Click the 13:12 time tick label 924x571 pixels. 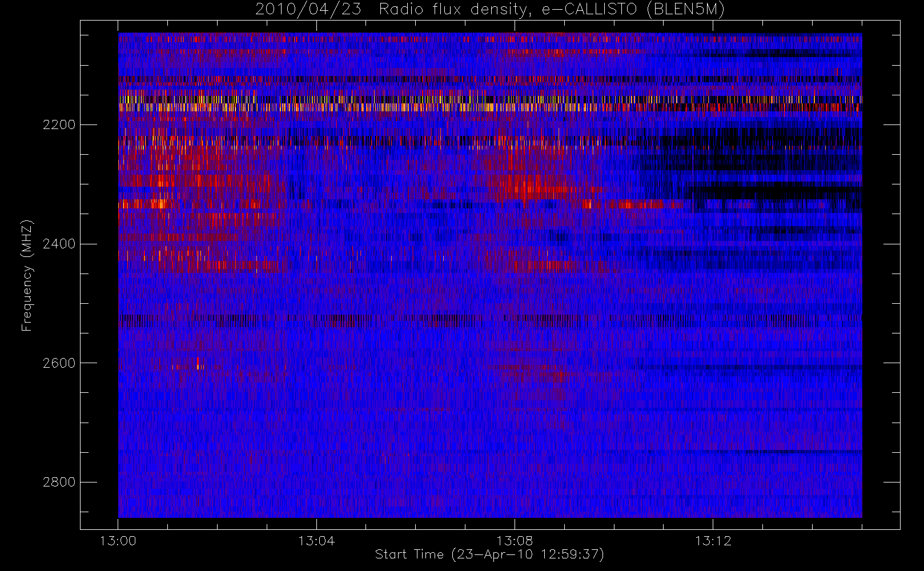[x=713, y=541]
